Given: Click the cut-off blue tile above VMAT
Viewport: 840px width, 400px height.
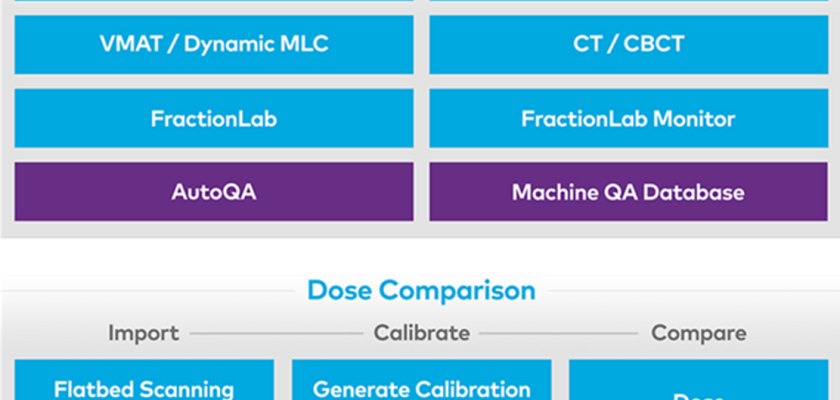Looking at the screenshot, I should (214, 1).
